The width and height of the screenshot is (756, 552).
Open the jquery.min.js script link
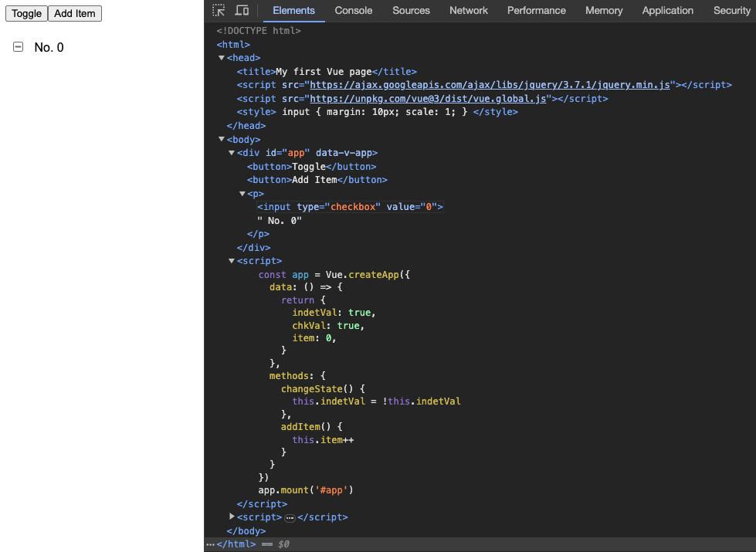[490, 85]
